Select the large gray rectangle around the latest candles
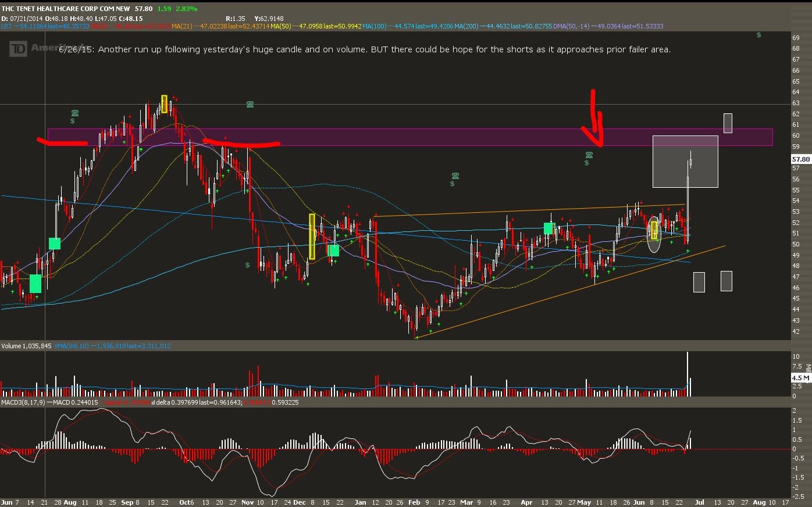Image resolution: width=812 pixels, height=507 pixels. click(x=685, y=161)
